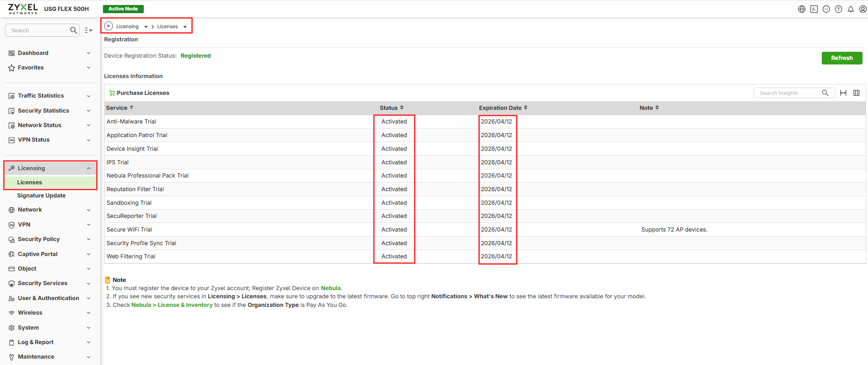Click the Licensing key icon in sidebar
Viewport: 868px width, 365px height.
[12, 168]
